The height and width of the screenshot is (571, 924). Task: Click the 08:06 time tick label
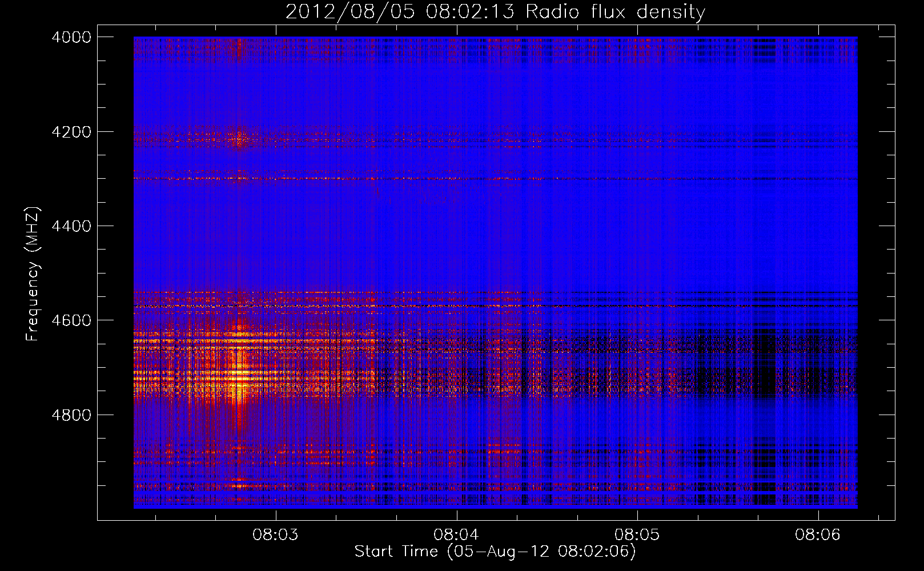click(818, 534)
